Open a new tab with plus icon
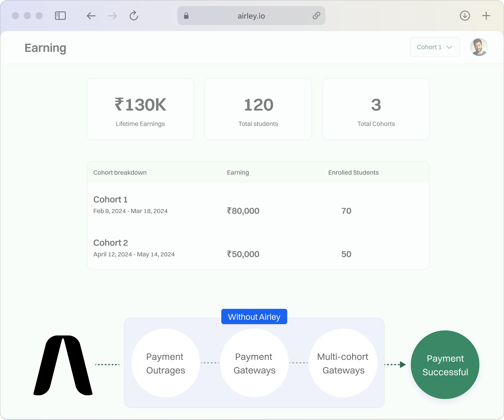Screen dimensions: 504x420 486,16
